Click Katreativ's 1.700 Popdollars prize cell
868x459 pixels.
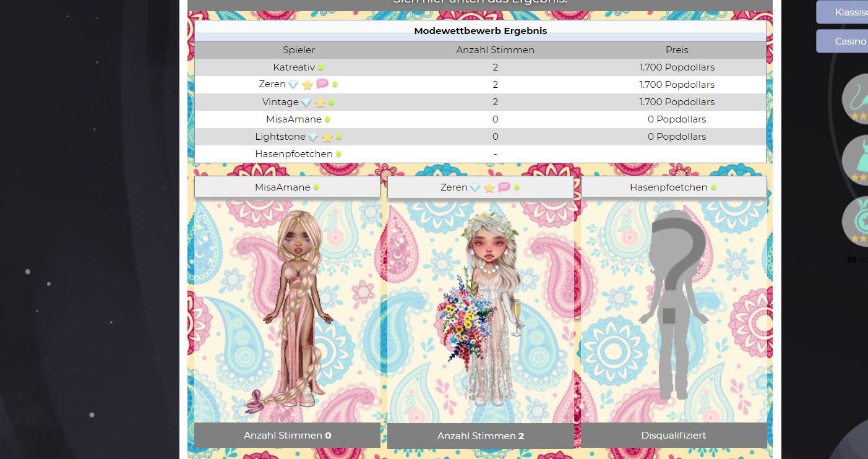coord(677,67)
